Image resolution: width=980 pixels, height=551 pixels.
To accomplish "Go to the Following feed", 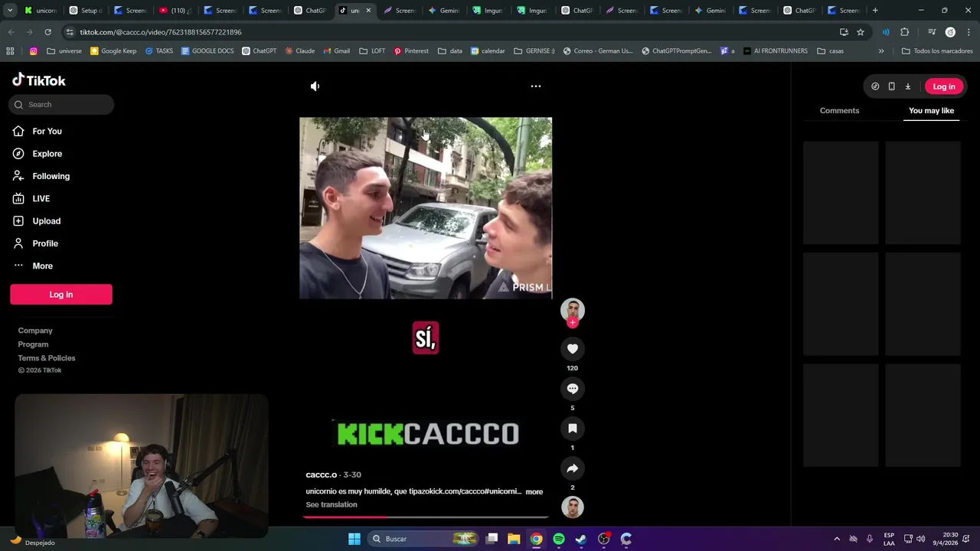I will tap(51, 176).
